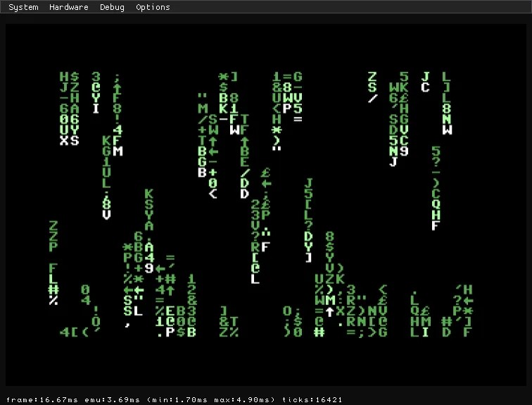Click the white up-arrow glyph near bottom center
This screenshot has width=532, height=405.
point(329,311)
